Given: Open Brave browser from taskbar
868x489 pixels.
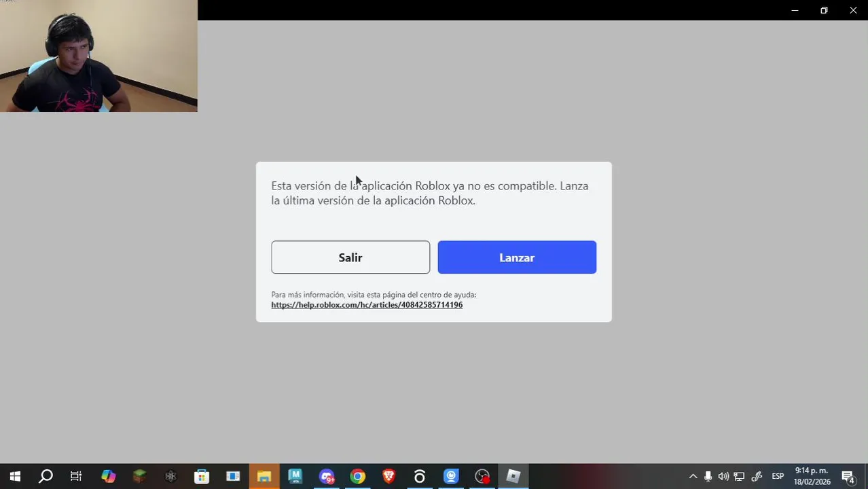Looking at the screenshot, I should 388,476.
